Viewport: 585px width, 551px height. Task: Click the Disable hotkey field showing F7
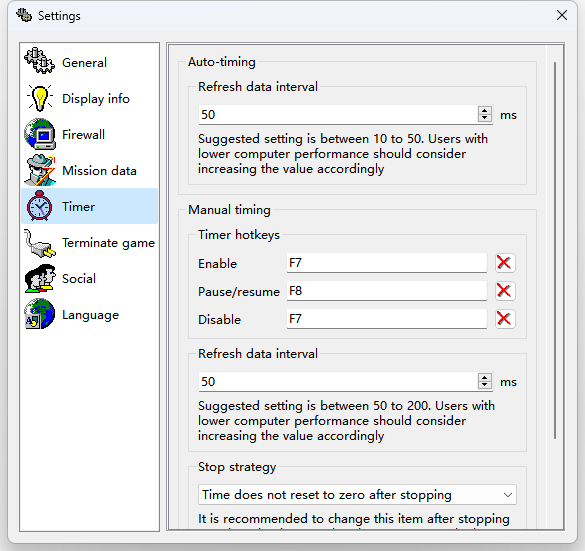pos(387,319)
